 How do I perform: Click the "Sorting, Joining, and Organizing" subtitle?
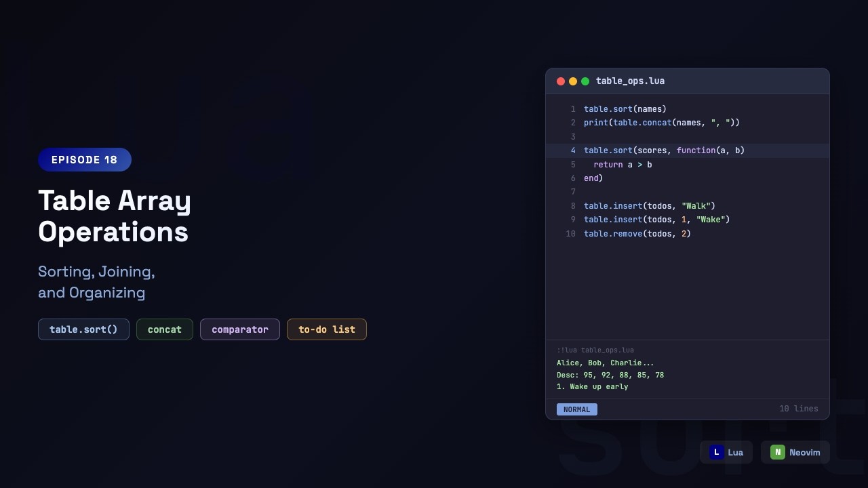[x=96, y=282]
